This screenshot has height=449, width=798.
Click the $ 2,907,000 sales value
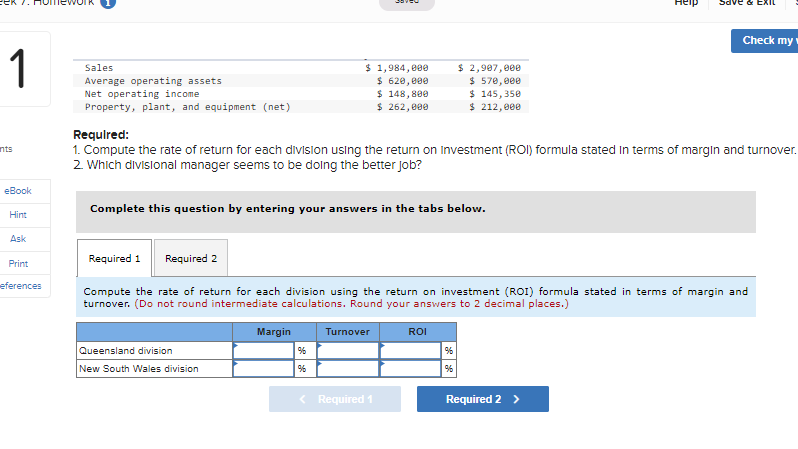point(489,68)
